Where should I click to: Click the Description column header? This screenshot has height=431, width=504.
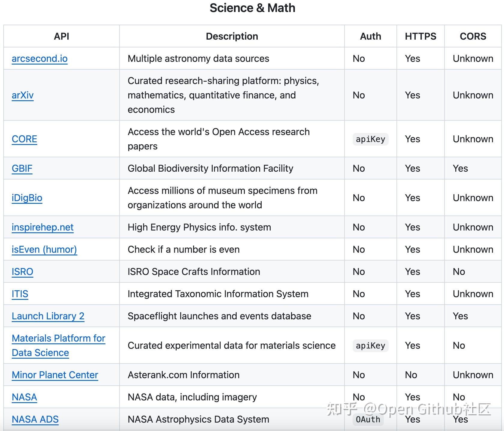pyautogui.click(x=232, y=36)
